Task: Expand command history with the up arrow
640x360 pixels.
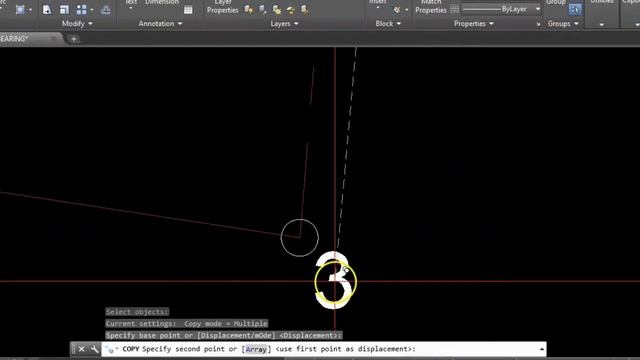Action: coord(542,349)
